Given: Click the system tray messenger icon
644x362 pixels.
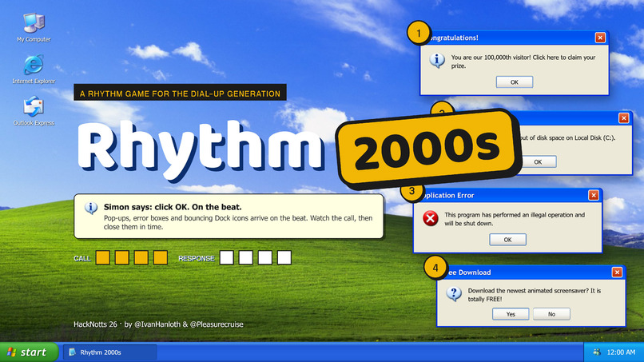Looking at the screenshot, I should tap(597, 352).
